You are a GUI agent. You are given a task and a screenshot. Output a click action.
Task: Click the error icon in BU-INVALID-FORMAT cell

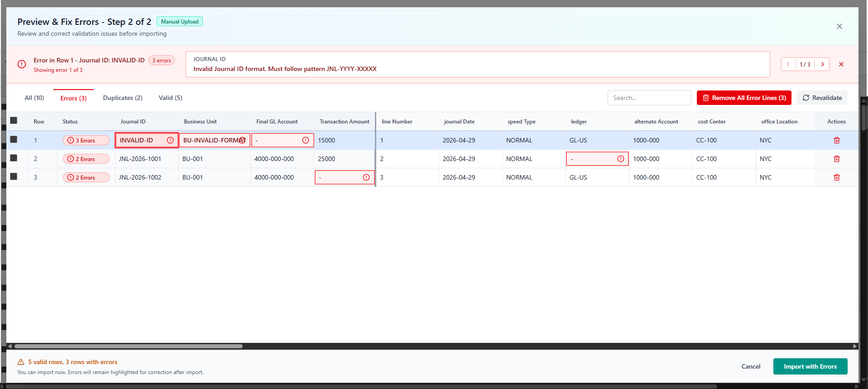point(242,140)
